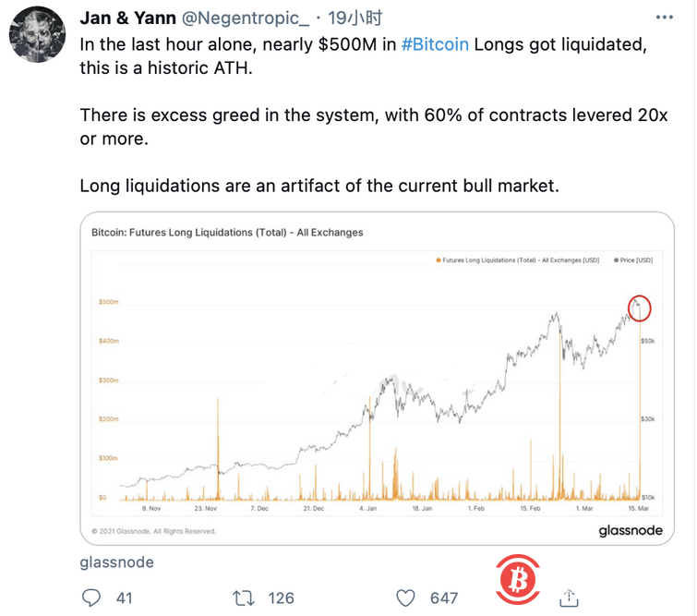Screen dimensions: 697x616
Task: Click the share upload icon
Action: [x=570, y=597]
